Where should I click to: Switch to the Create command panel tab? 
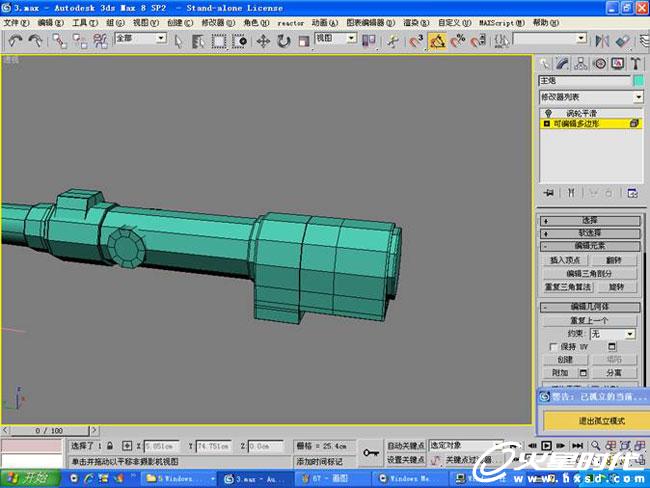click(x=545, y=63)
